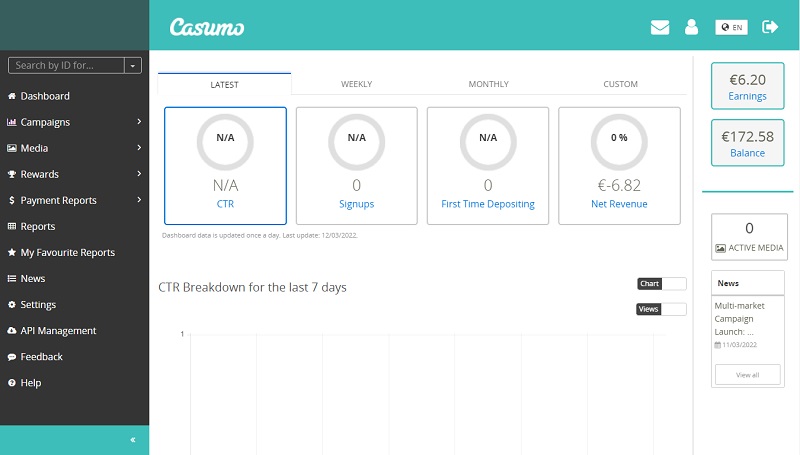Click the Active Media picture icon
800x455 pixels.
point(720,248)
